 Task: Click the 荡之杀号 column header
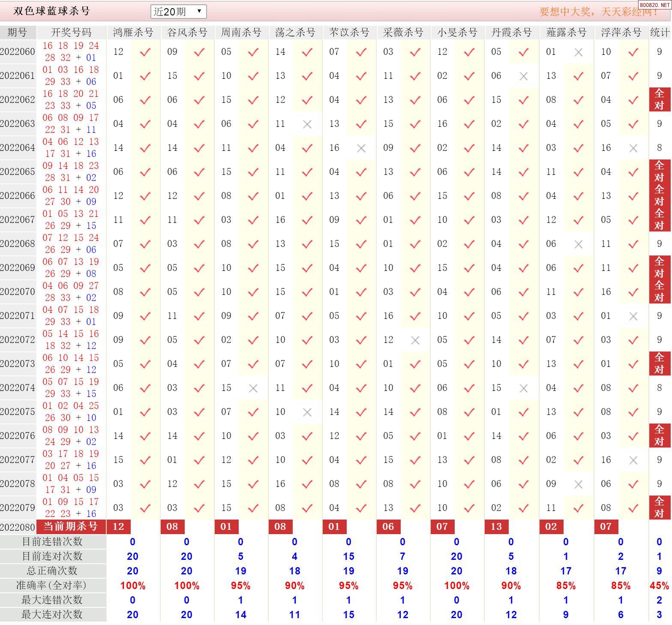pyautogui.click(x=295, y=33)
